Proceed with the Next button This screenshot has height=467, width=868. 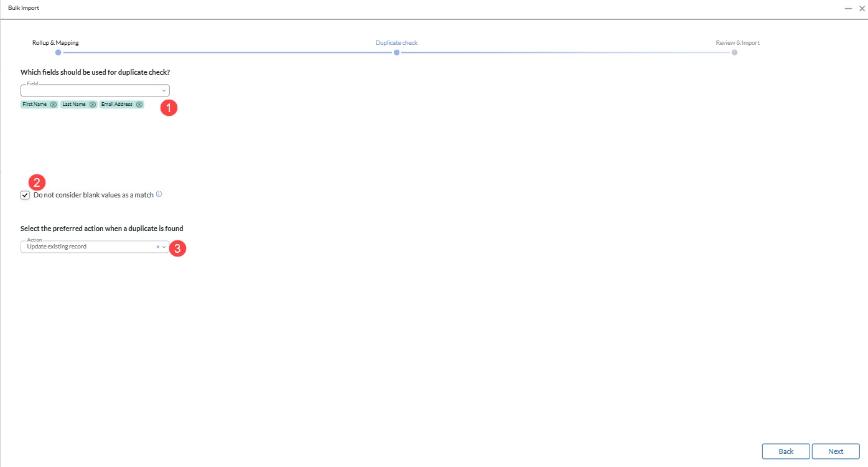pyautogui.click(x=836, y=451)
